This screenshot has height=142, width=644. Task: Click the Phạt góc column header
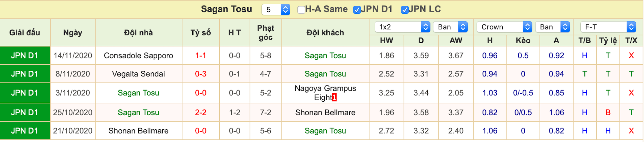[266, 33]
